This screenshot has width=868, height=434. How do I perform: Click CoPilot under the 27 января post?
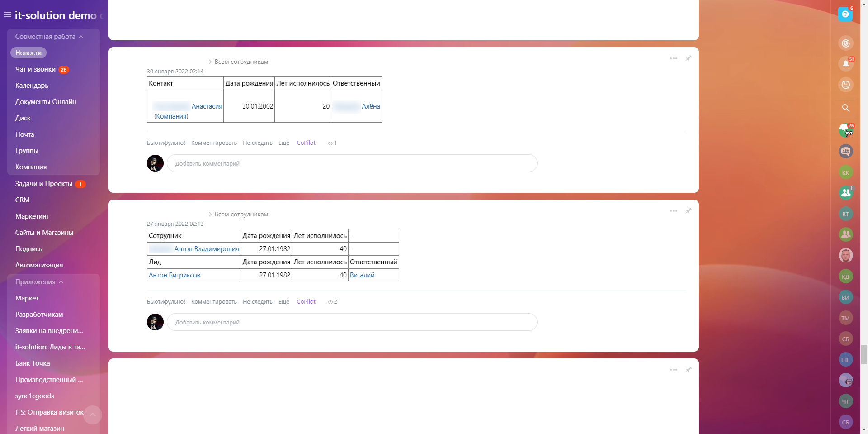(306, 302)
